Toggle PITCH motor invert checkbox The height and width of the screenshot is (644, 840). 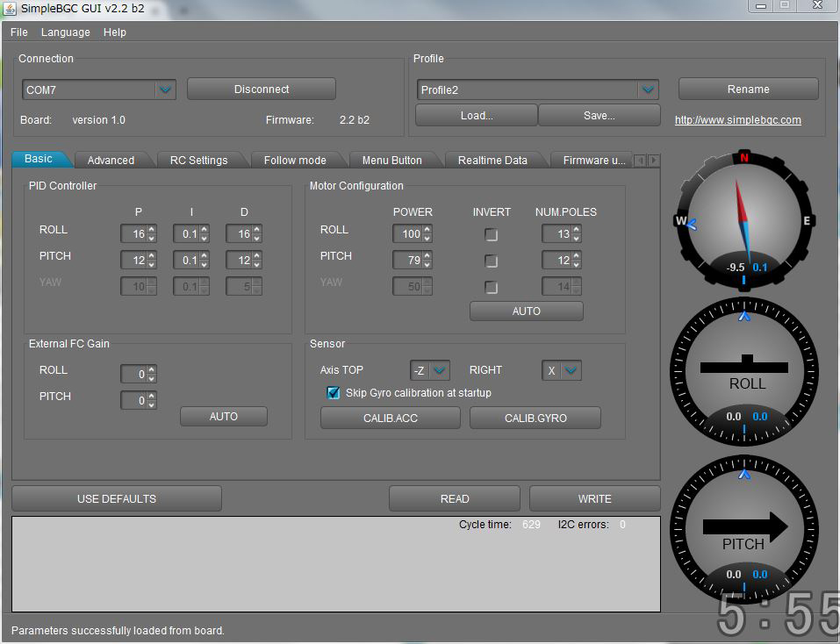coord(491,261)
